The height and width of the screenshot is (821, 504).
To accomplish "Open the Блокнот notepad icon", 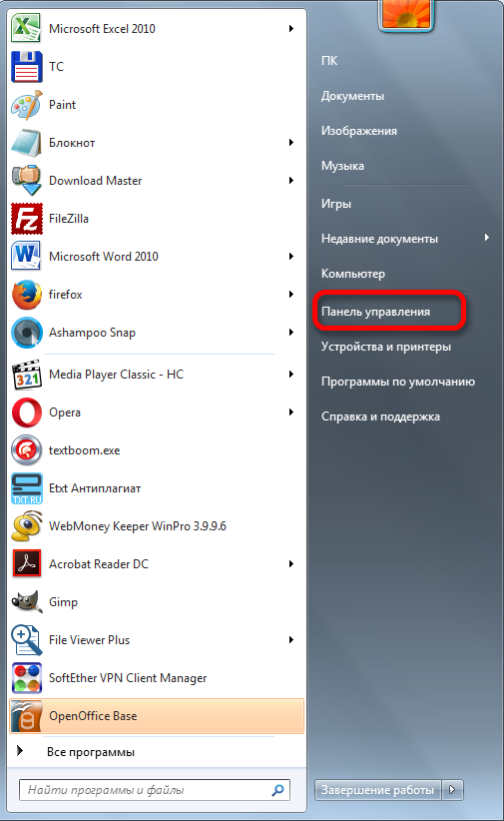I will (x=26, y=143).
